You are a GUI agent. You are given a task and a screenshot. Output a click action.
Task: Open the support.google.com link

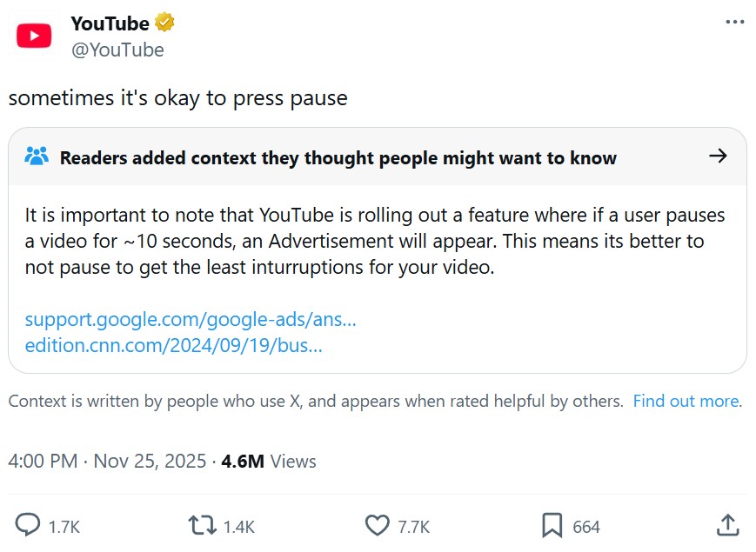tap(191, 320)
